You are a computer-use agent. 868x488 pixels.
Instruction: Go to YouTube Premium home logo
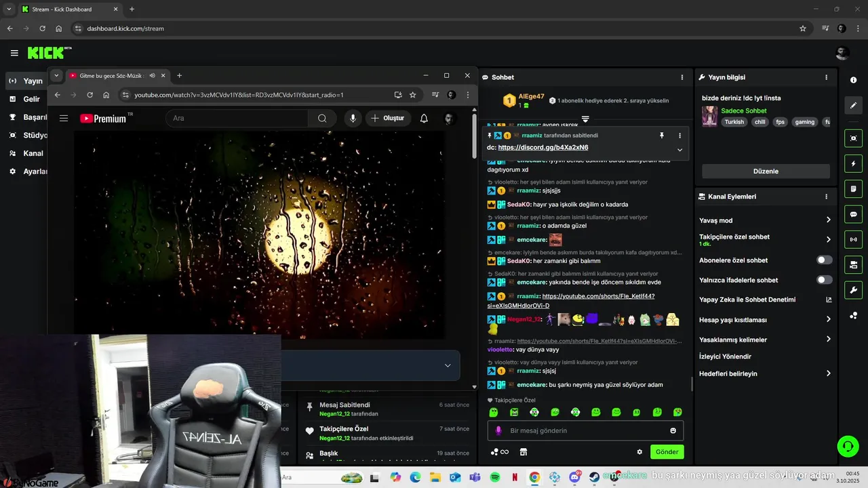[x=103, y=119]
